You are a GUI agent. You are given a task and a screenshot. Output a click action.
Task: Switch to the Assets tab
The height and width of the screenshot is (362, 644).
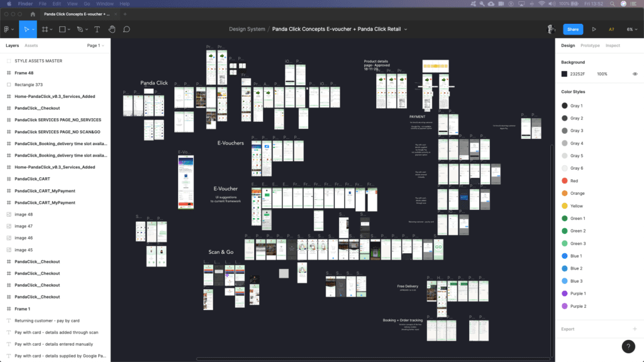[31, 45]
